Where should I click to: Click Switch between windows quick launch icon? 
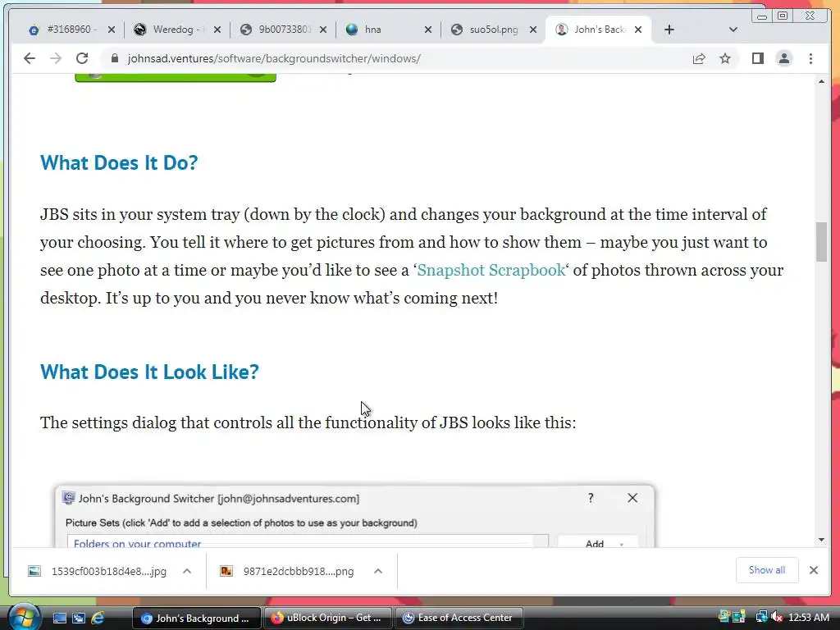(79, 618)
